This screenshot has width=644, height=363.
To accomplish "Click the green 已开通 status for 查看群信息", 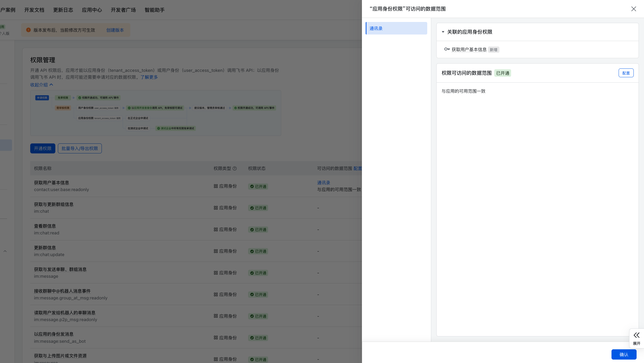I will (258, 230).
